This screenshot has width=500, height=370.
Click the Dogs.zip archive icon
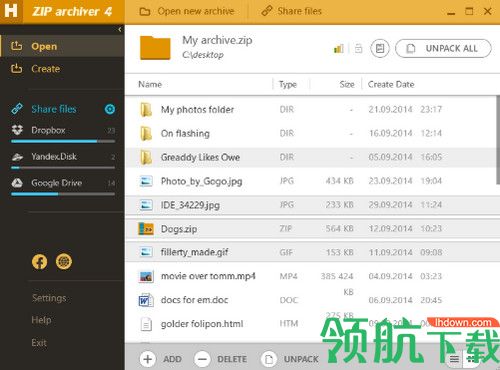pos(146,229)
